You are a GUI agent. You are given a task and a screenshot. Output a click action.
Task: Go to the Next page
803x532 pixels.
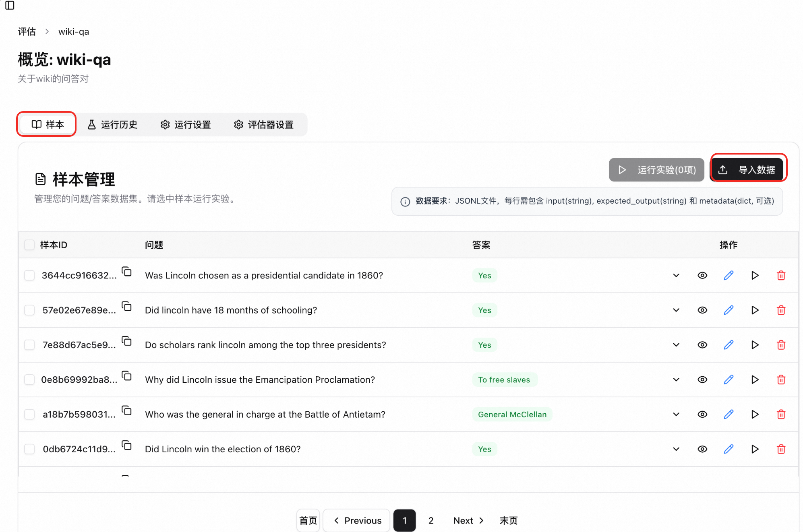pos(468,520)
